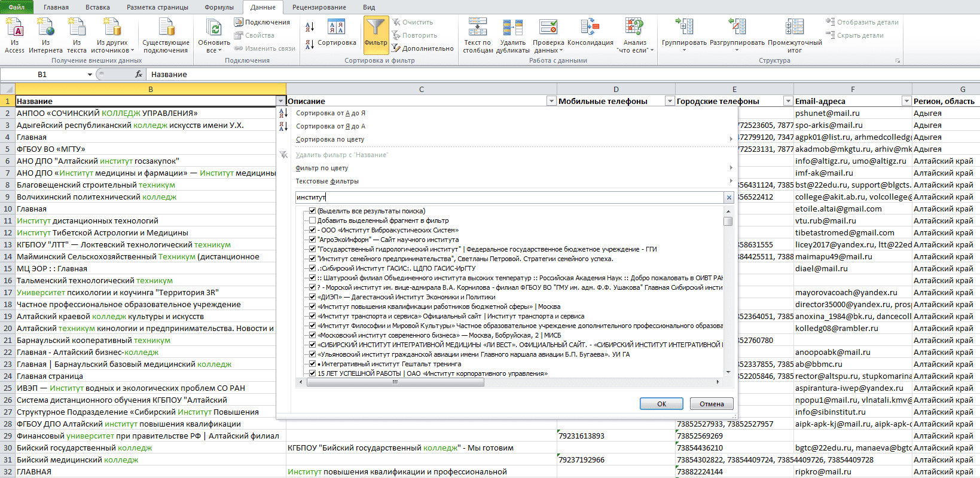This screenshot has width=980, height=478.
Task: Click the formula bar showing 'Название'
Action: (x=562, y=74)
